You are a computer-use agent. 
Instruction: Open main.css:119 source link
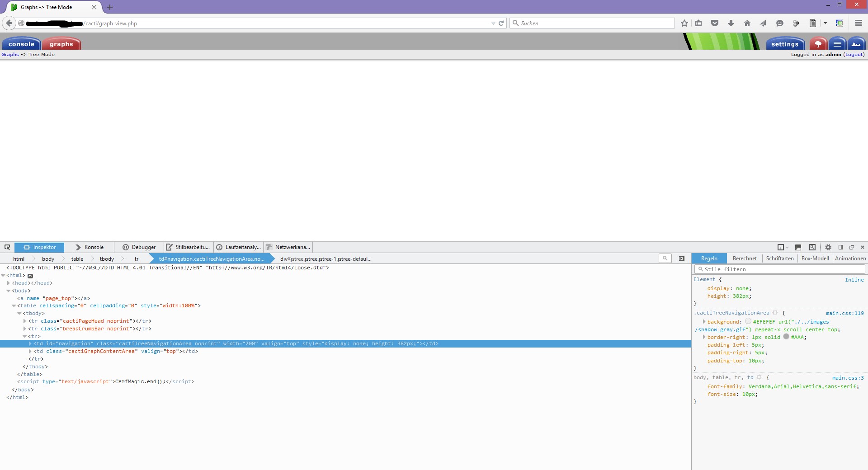coord(844,313)
